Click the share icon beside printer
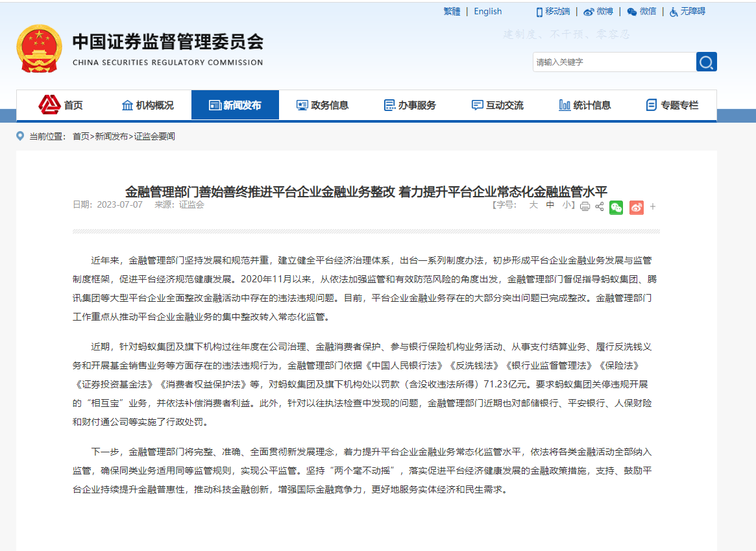756x551 pixels. [x=600, y=206]
